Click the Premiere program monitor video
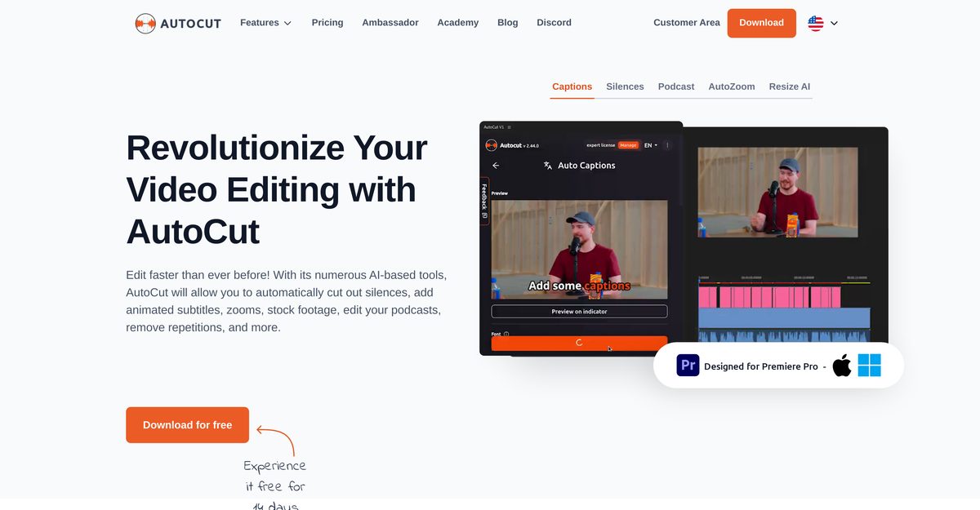Viewport: 980px width, 510px height. (777, 193)
